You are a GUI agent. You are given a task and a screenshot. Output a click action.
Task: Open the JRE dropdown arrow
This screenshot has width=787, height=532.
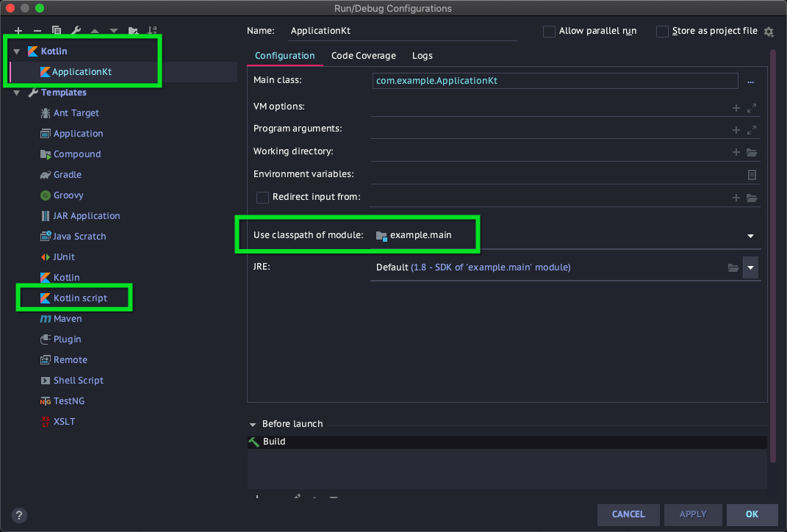point(750,267)
